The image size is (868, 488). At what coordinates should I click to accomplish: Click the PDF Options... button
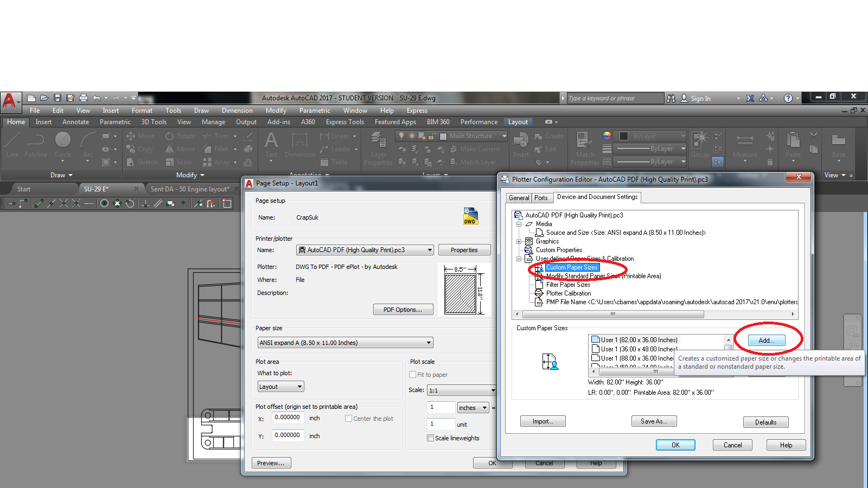coord(403,310)
